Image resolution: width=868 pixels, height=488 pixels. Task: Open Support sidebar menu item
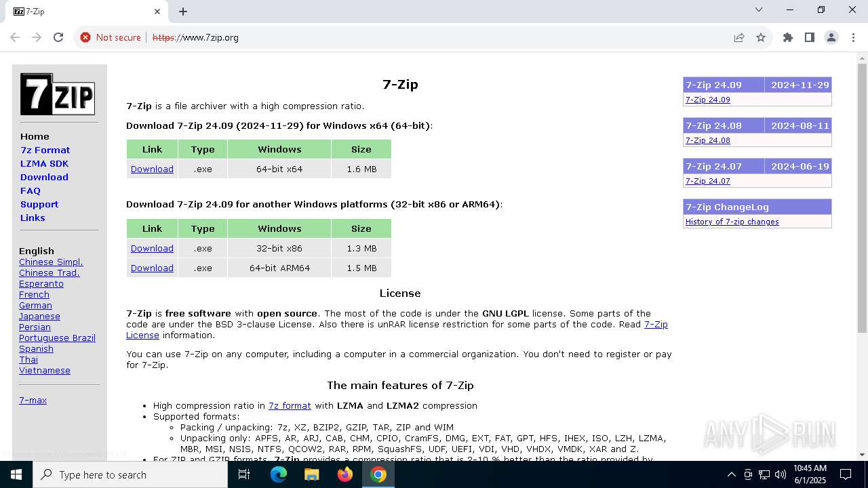(39, 204)
